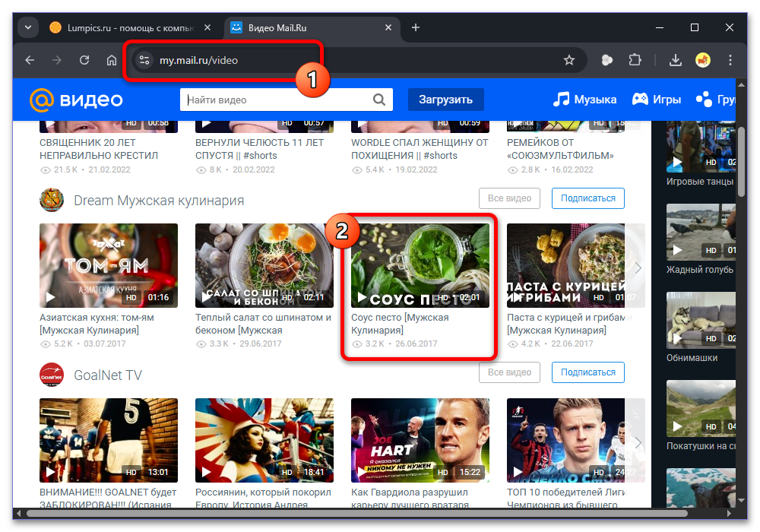Open the ВЕРНУЛИ ЧЕЛЮСТЬ 11 ЛЕТ СПУСТЯ title
The image size is (760, 532).
[259, 149]
